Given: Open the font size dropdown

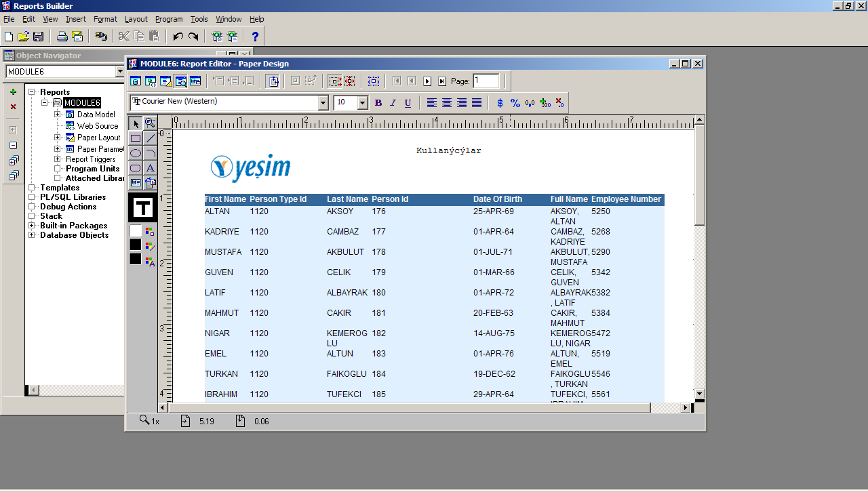Looking at the screenshot, I should point(363,102).
